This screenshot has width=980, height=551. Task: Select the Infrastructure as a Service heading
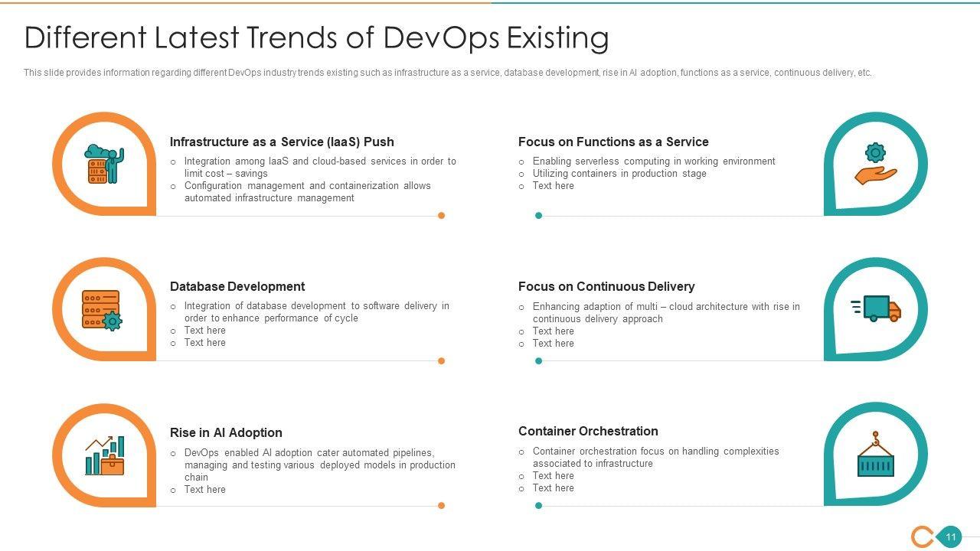(282, 142)
